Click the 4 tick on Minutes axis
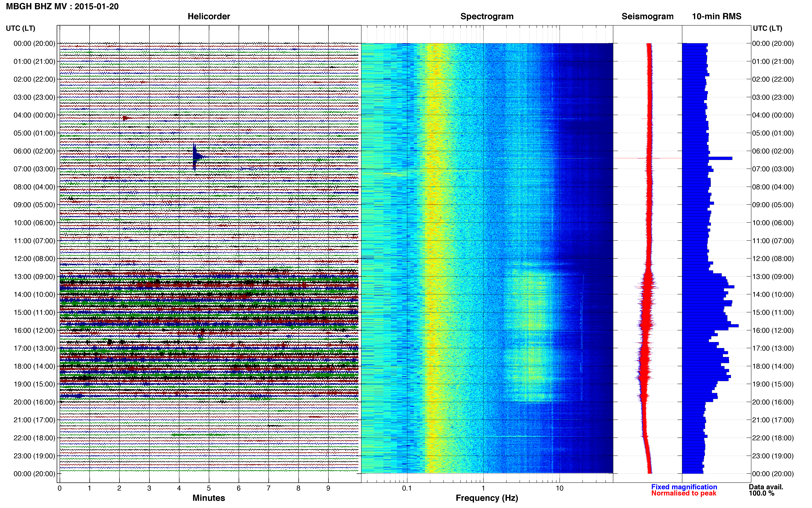The height and width of the screenshot is (508, 812). point(179,488)
